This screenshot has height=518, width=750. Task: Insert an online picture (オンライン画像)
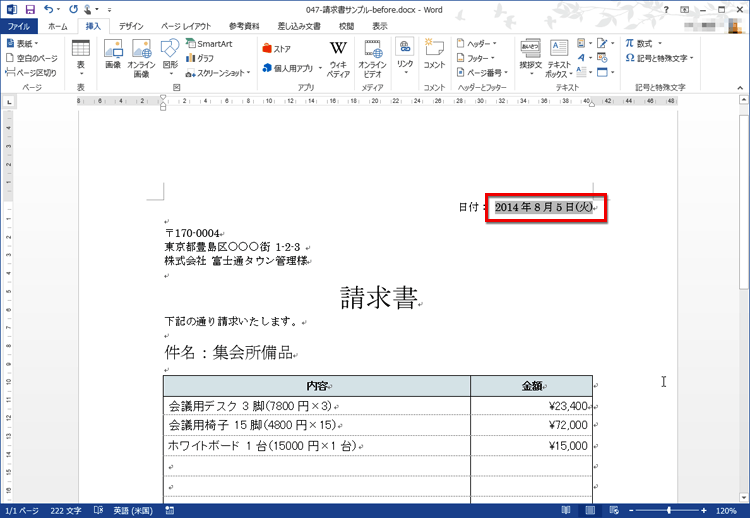(x=141, y=58)
